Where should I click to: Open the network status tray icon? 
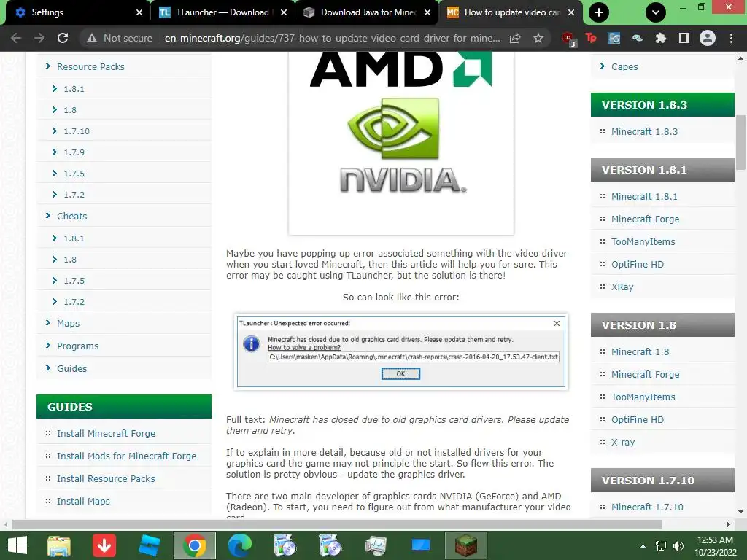[x=661, y=546]
